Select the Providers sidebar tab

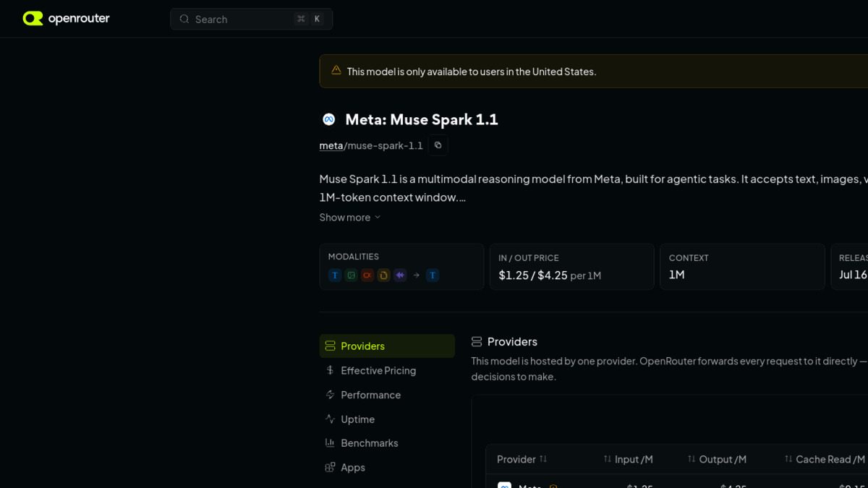(387, 346)
